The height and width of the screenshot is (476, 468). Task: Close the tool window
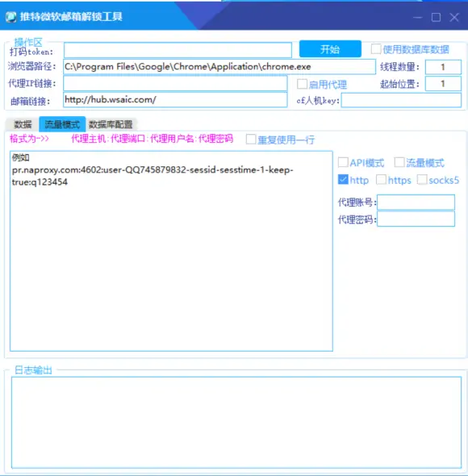(x=454, y=17)
